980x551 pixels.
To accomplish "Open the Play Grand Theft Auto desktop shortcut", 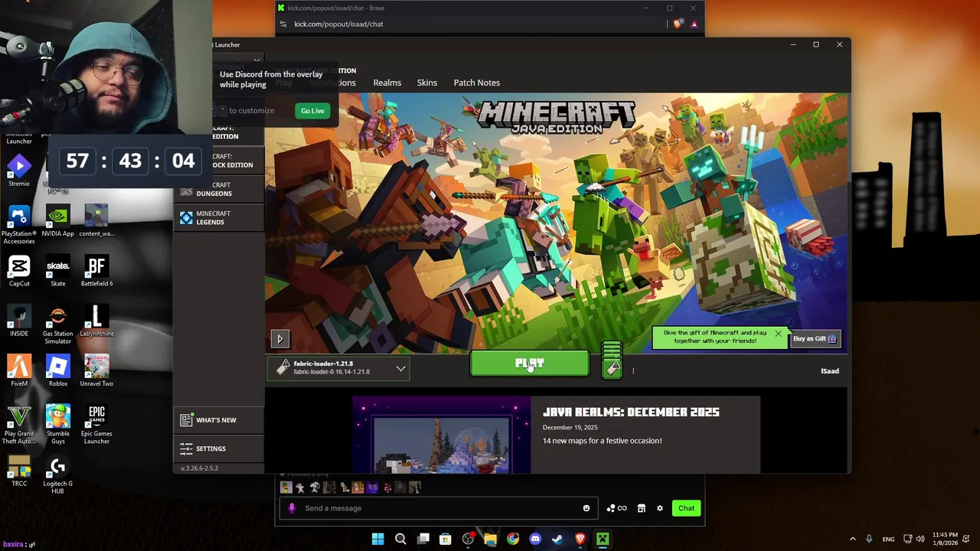I will [19, 425].
